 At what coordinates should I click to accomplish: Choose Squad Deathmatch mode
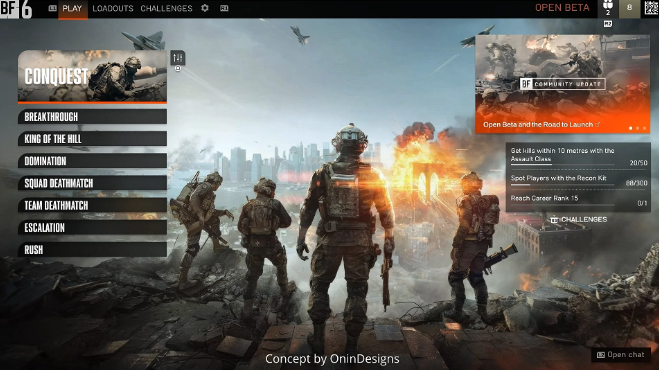(92, 183)
